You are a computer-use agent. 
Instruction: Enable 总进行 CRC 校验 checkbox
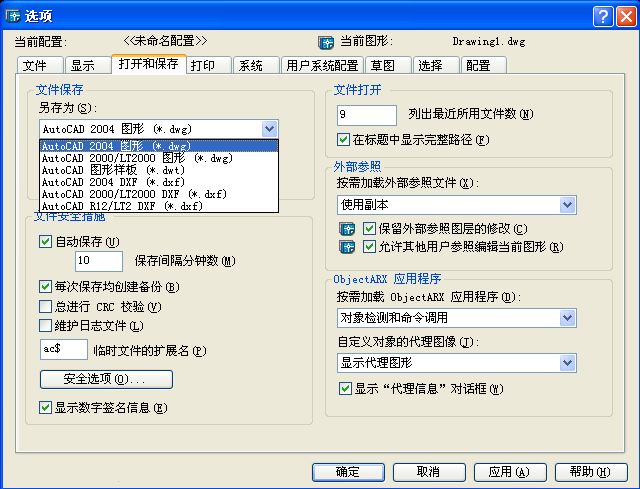pyautogui.click(x=45, y=306)
